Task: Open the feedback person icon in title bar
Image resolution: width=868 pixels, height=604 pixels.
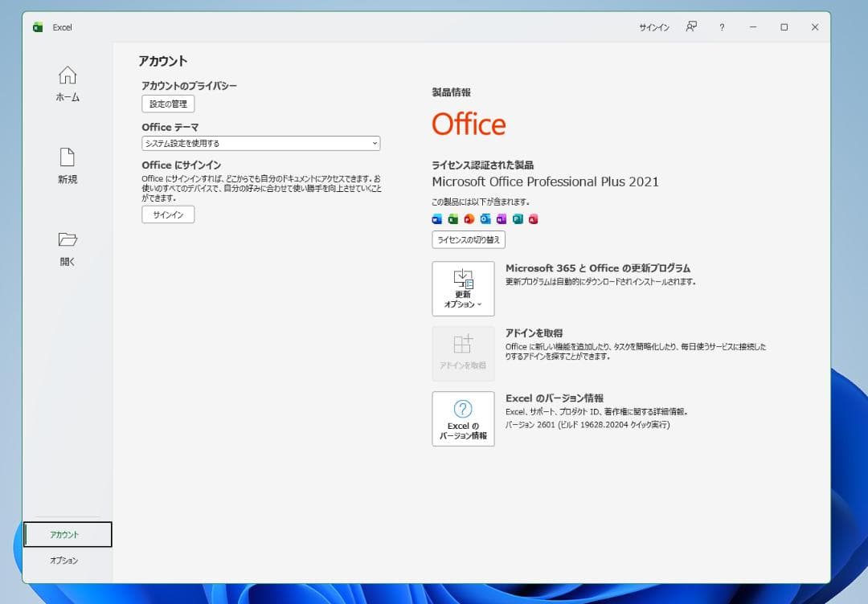Action: 691,27
